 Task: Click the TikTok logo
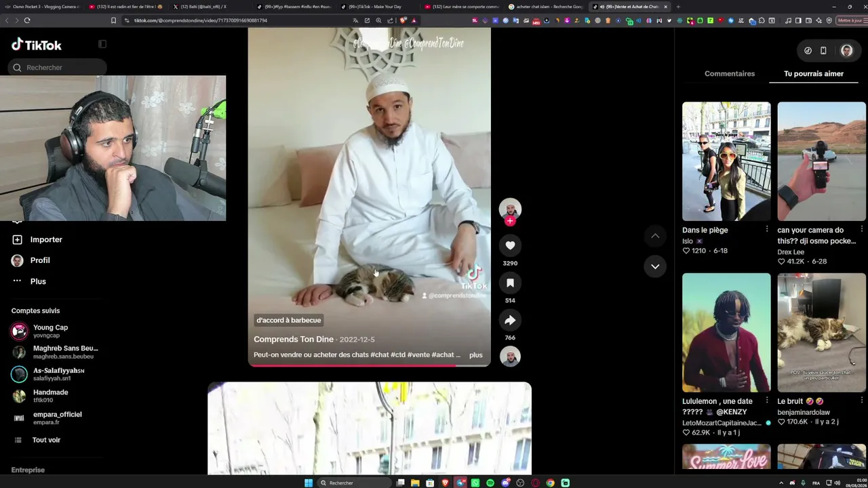click(x=37, y=45)
